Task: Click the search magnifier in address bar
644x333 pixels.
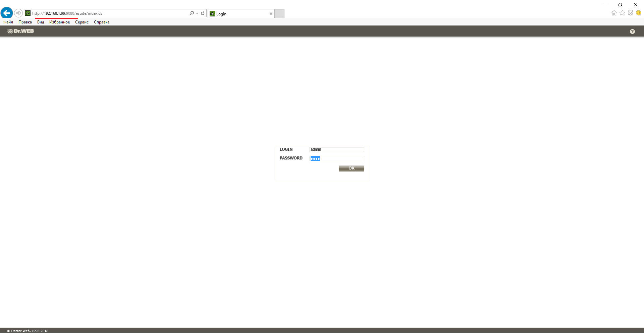Action: tap(192, 13)
